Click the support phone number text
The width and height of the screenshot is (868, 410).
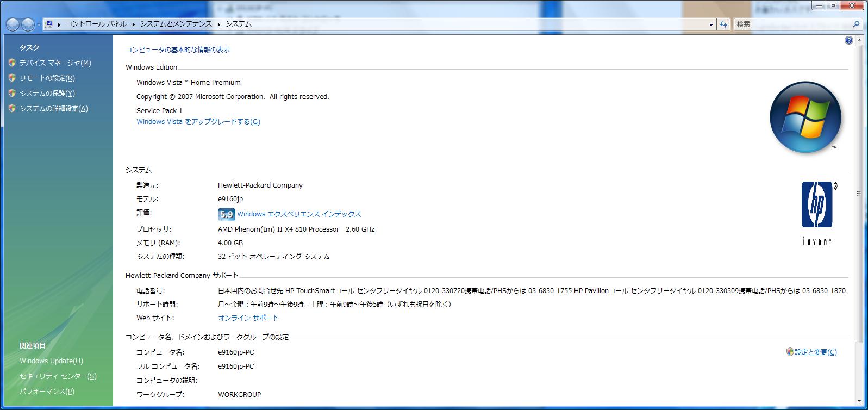pyautogui.click(x=532, y=291)
